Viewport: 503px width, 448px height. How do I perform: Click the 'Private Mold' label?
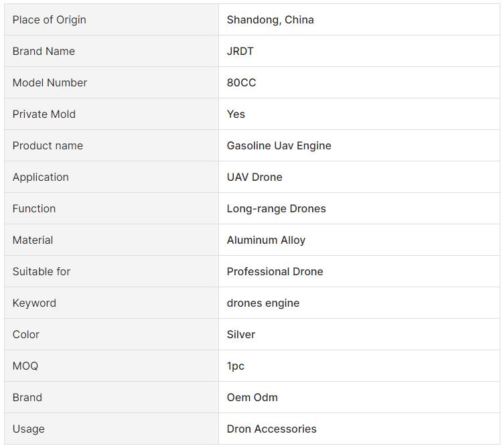click(44, 114)
